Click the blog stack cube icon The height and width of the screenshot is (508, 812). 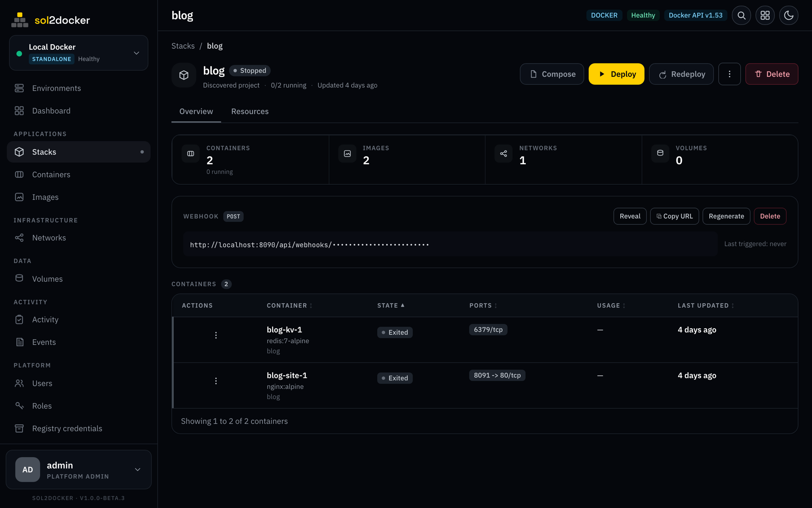click(184, 75)
